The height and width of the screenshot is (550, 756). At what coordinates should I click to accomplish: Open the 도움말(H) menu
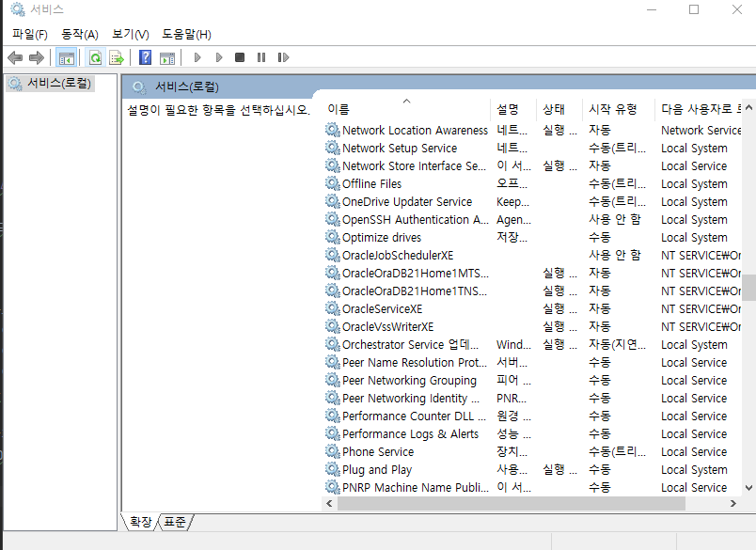point(186,34)
